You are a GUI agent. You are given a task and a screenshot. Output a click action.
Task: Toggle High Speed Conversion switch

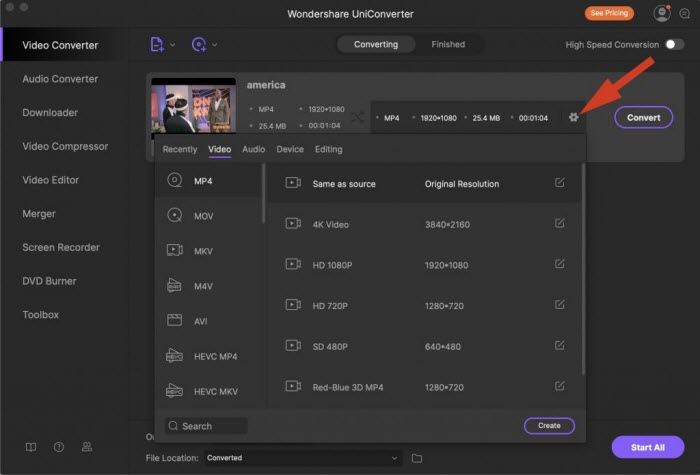pyautogui.click(x=674, y=44)
